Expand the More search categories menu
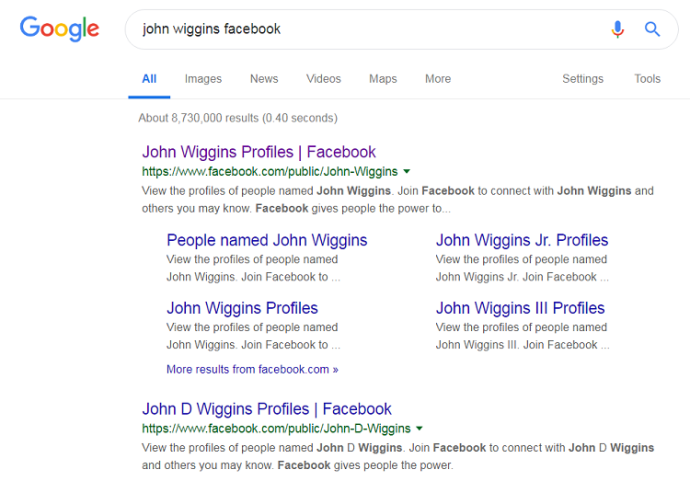Image resolution: width=690 pixels, height=481 pixels. [x=438, y=79]
